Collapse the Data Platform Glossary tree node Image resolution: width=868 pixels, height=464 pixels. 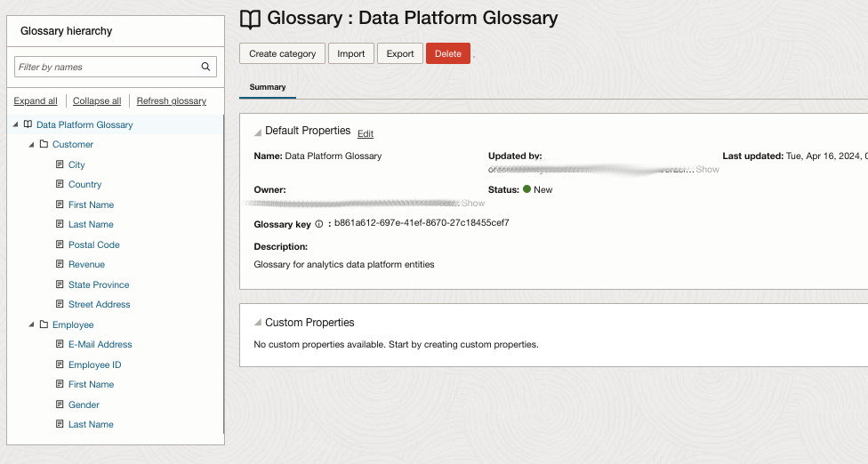pos(15,124)
